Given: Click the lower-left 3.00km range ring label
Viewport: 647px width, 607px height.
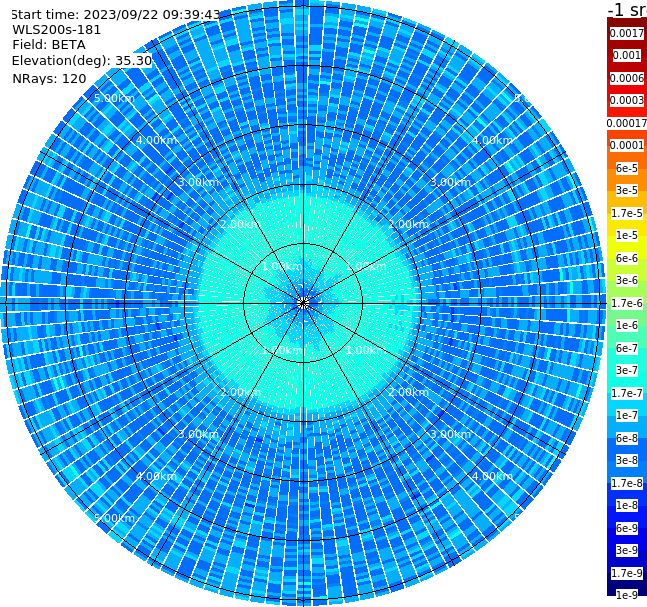Looking at the screenshot, I should click(198, 434).
